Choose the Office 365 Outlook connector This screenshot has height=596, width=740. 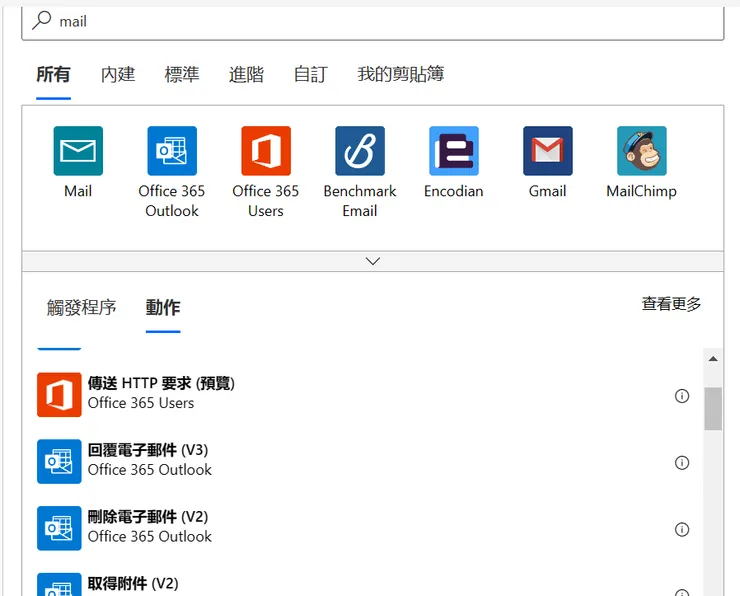click(x=172, y=151)
